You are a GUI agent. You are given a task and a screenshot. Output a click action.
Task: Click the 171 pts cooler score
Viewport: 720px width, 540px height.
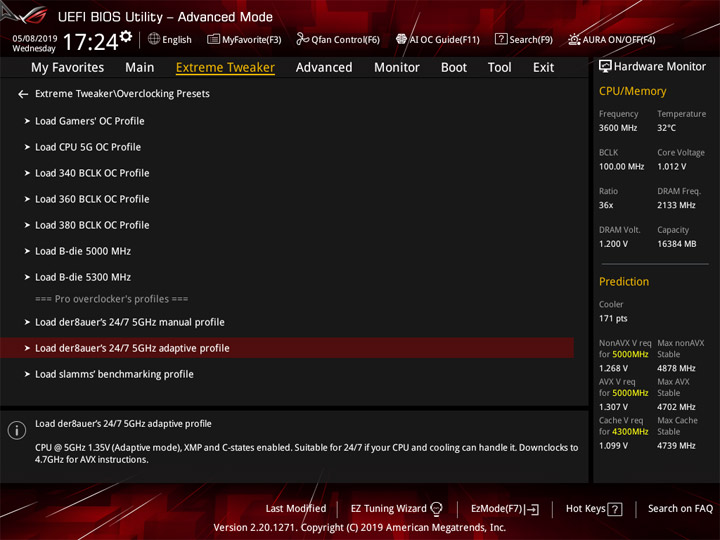(613, 318)
